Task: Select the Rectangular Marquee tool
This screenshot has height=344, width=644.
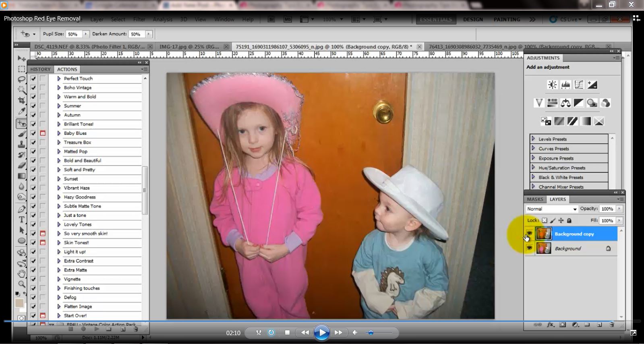Action: tap(21, 69)
